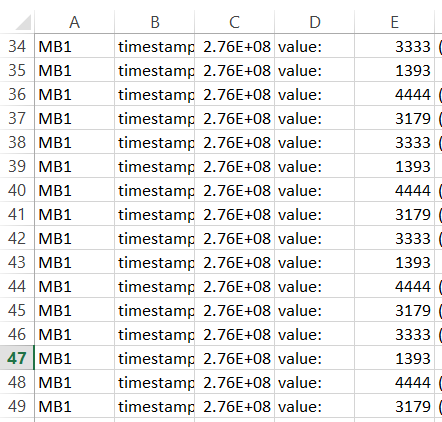Click cell 4444 in row 44
The width and height of the screenshot is (442, 422).
pyautogui.click(x=394, y=286)
